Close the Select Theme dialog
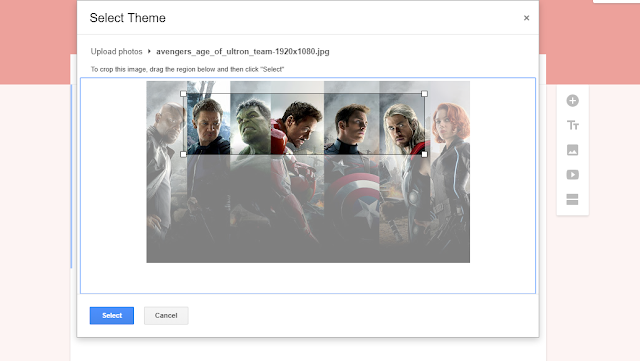This screenshot has width=640, height=361. (527, 18)
